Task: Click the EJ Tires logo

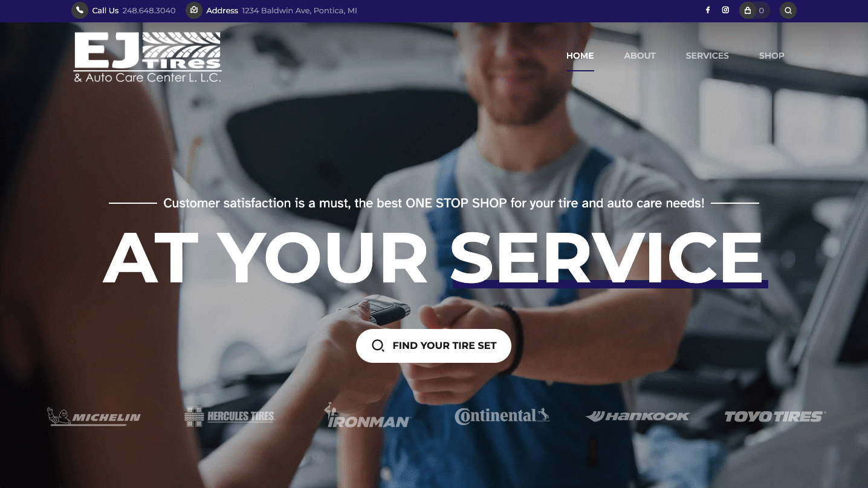Action: (147, 57)
